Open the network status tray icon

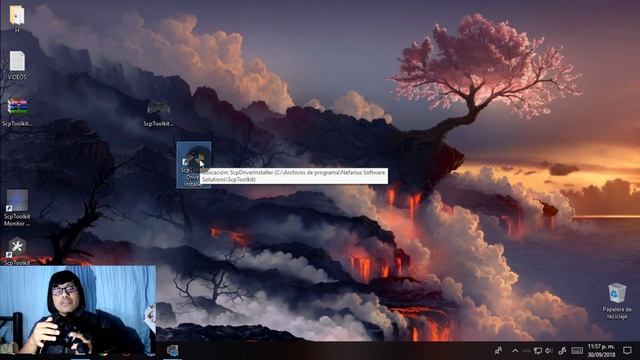click(x=538, y=351)
